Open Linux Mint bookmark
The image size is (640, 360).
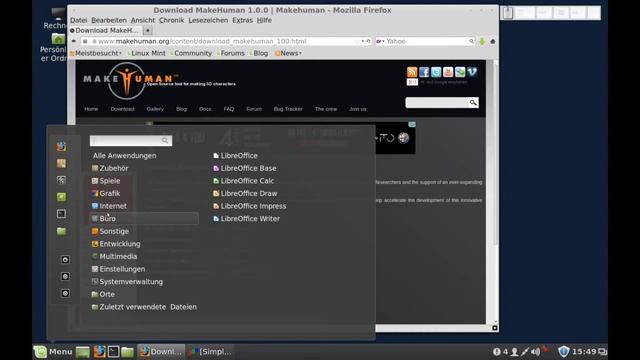click(x=147, y=53)
